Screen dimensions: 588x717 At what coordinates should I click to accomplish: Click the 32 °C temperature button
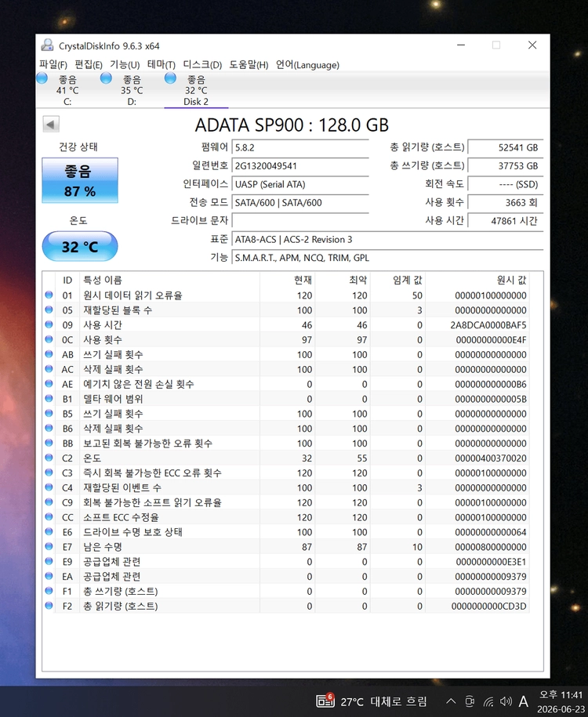(x=80, y=247)
